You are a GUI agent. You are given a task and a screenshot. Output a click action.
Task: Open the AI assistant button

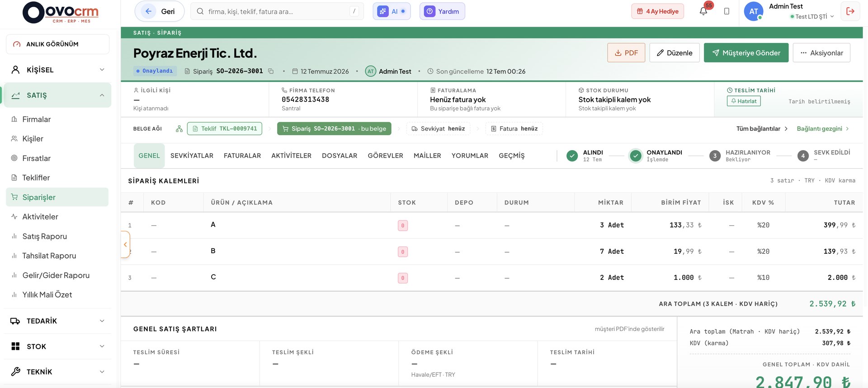click(x=392, y=11)
